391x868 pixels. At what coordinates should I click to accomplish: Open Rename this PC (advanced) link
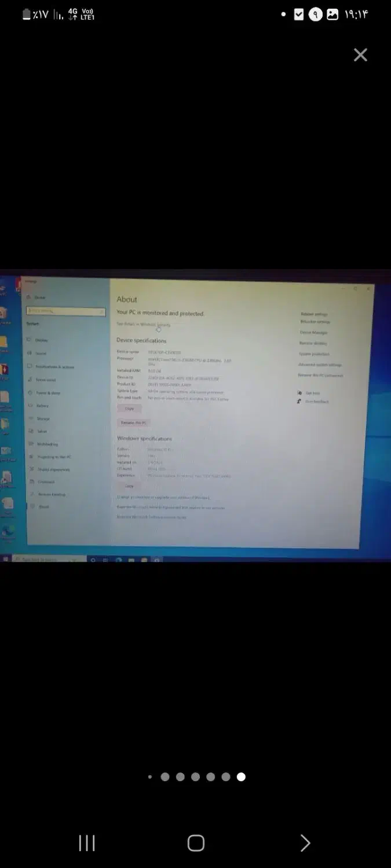coord(320,375)
